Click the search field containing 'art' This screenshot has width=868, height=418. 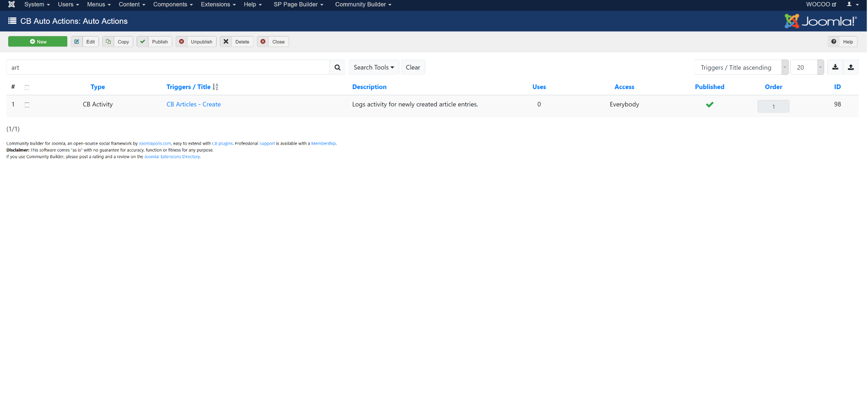click(168, 67)
